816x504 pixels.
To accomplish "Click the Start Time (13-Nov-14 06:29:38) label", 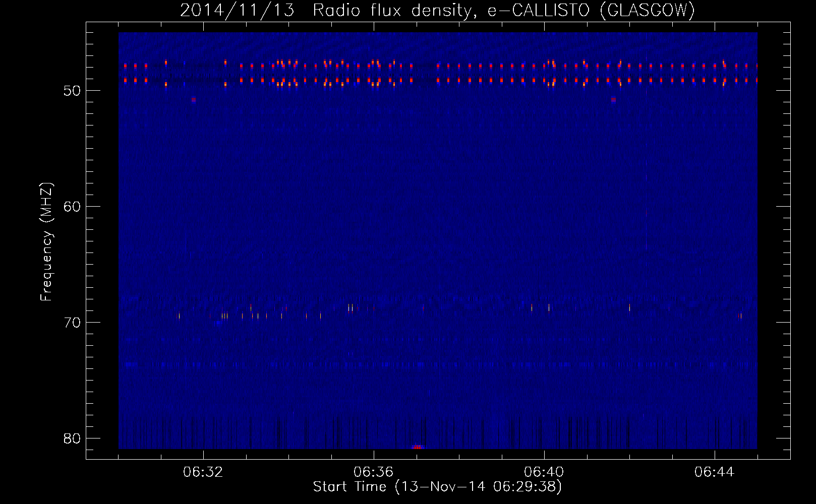I will [x=437, y=487].
